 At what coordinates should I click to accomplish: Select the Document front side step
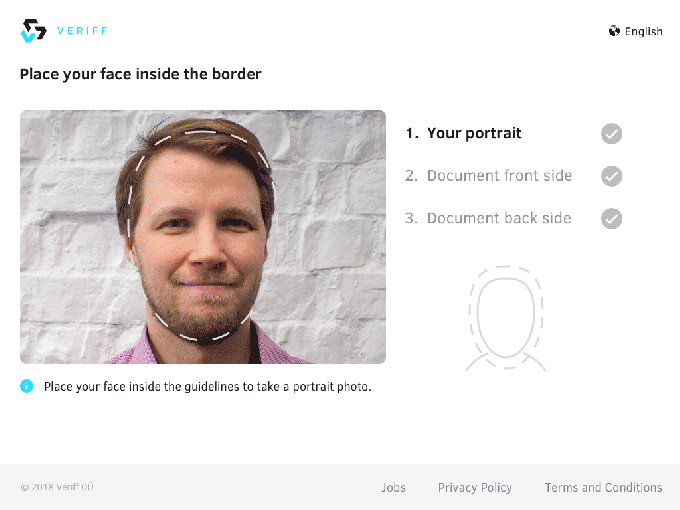(499, 176)
